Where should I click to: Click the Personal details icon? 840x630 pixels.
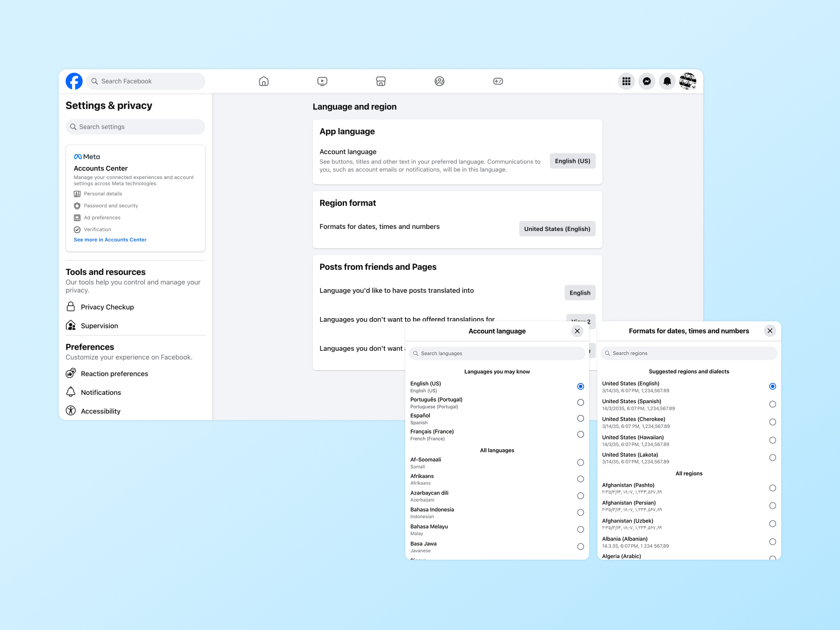(77, 194)
